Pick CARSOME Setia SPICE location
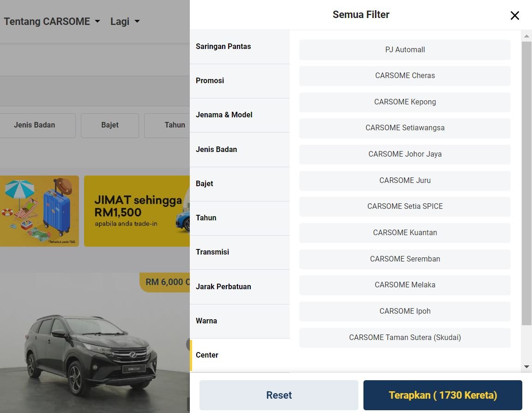532x413 pixels. pos(405,206)
